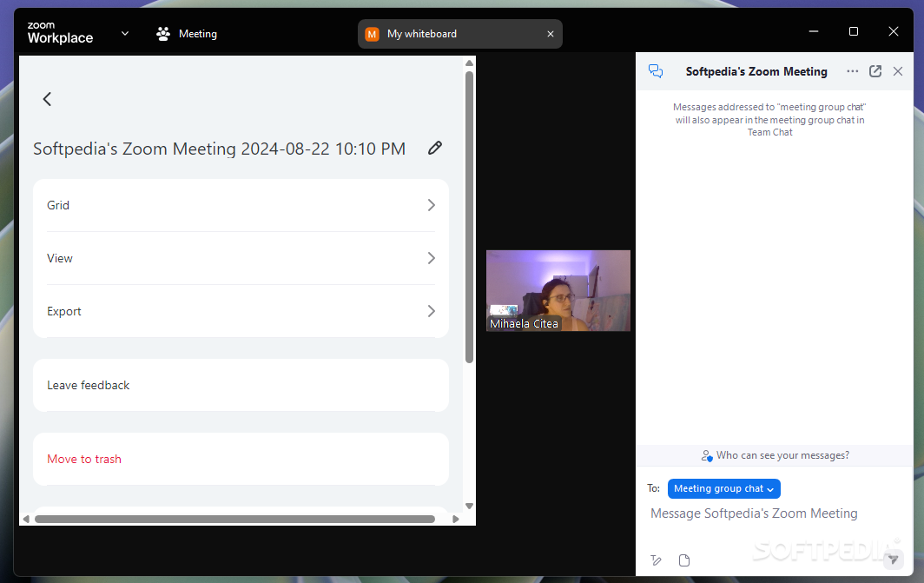Click Leave feedback
Screen dimensions: 924x583
tap(241, 385)
